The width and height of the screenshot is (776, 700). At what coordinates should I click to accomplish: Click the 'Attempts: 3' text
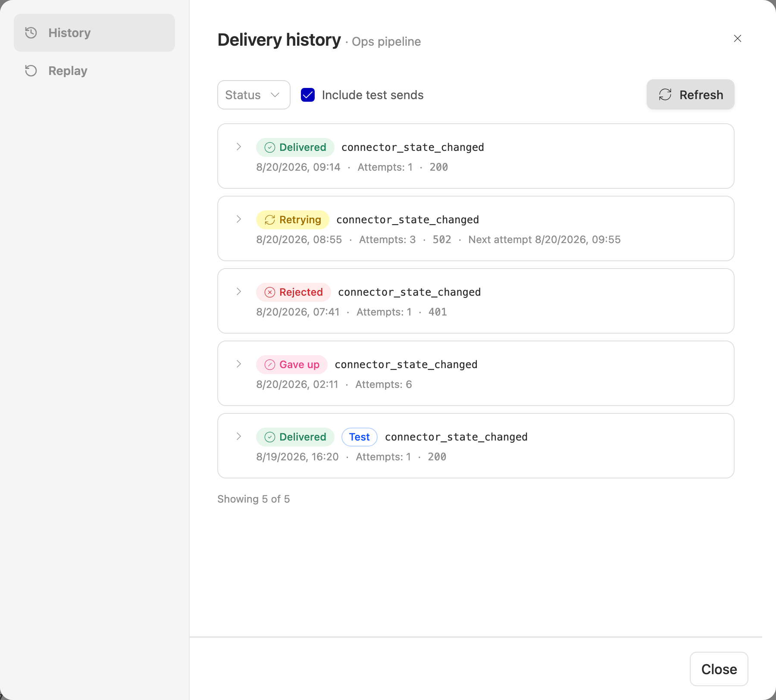click(388, 240)
